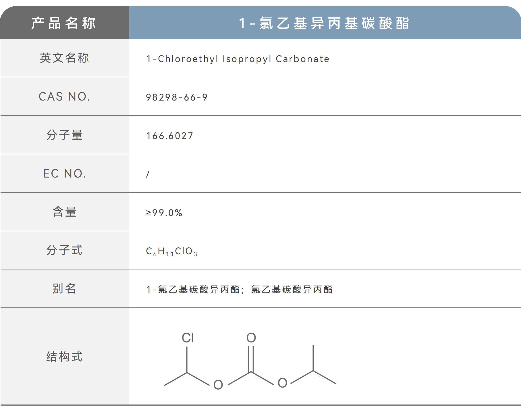521x420 pixels.
Task: Click the 英文名称 row label
Action: pyautogui.click(x=64, y=58)
